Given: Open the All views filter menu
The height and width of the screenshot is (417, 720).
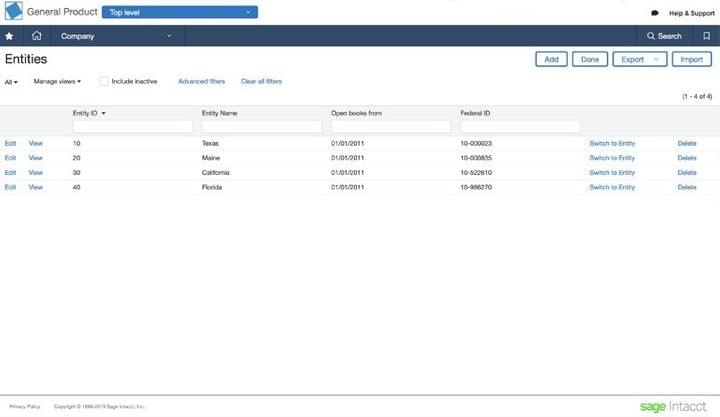Looking at the screenshot, I should (11, 81).
